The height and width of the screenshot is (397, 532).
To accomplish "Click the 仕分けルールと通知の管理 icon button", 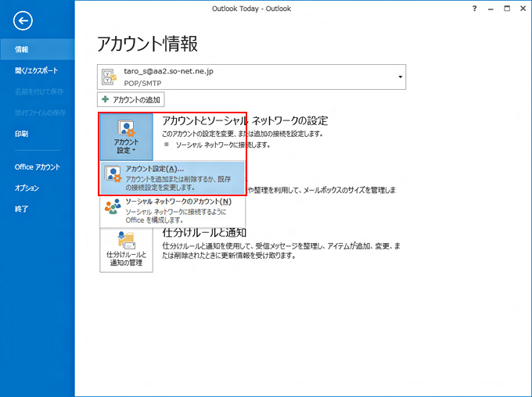I will click(x=126, y=249).
